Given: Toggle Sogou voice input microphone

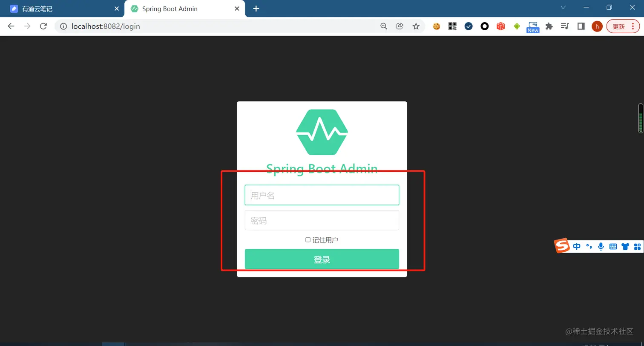Looking at the screenshot, I should [601, 246].
